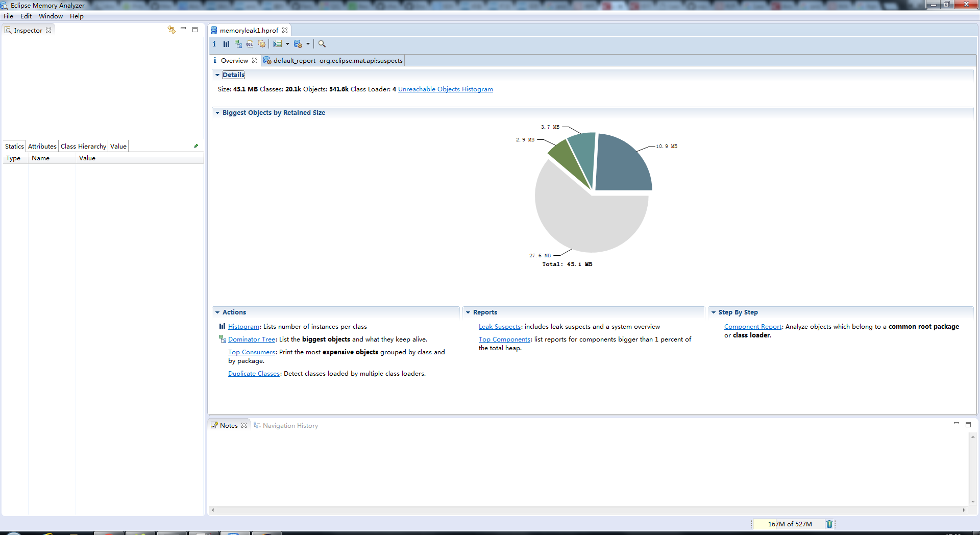
Task: Expand the Run Expert System Test dropdown arrow
Action: point(287,44)
